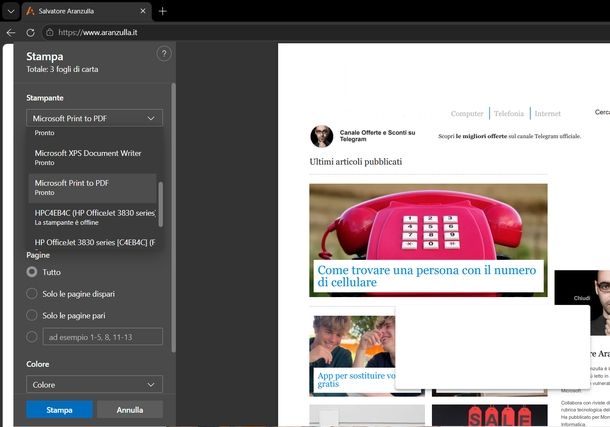Open print dialog help question mark
The height and width of the screenshot is (427, 610).
click(164, 54)
